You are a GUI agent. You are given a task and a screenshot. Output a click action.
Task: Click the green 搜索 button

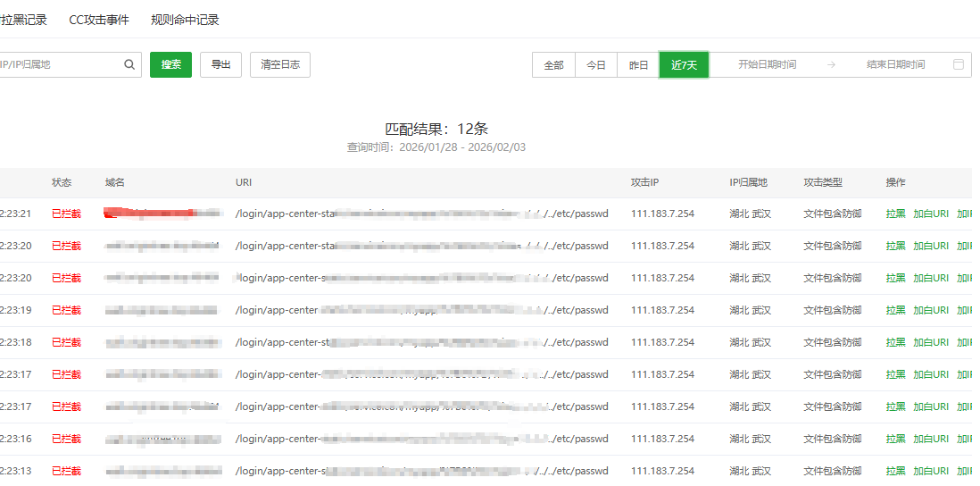(x=170, y=64)
